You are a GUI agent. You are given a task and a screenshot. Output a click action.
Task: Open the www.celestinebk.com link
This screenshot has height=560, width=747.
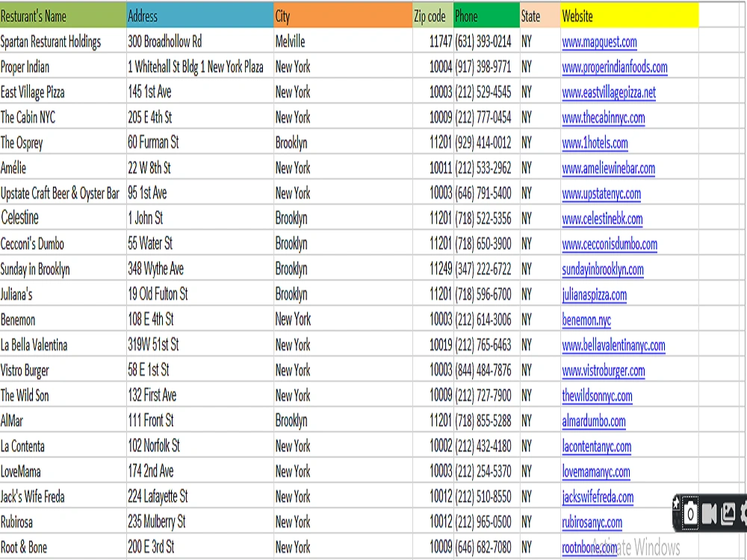602,219
